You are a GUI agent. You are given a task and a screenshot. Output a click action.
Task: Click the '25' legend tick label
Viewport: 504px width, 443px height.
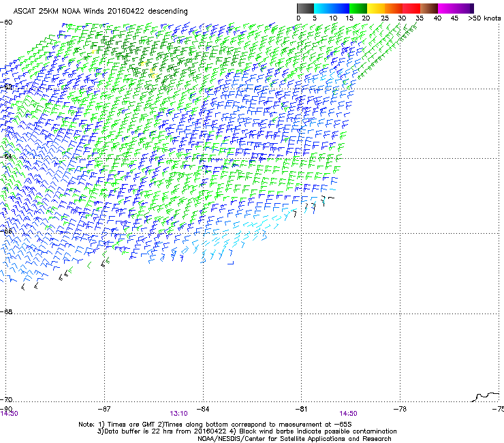tap(385, 18)
